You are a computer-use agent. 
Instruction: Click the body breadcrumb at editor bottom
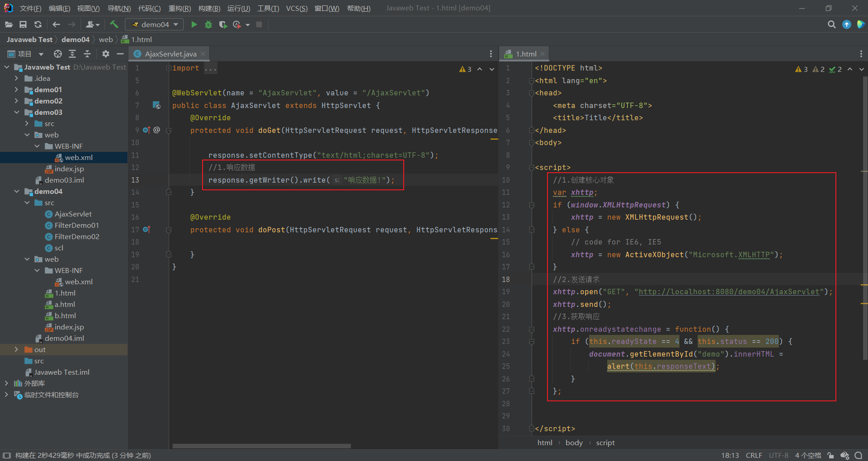point(574,443)
